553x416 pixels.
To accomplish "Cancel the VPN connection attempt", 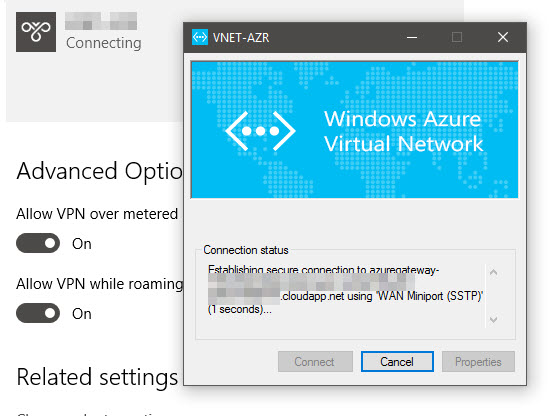I will coord(397,361).
